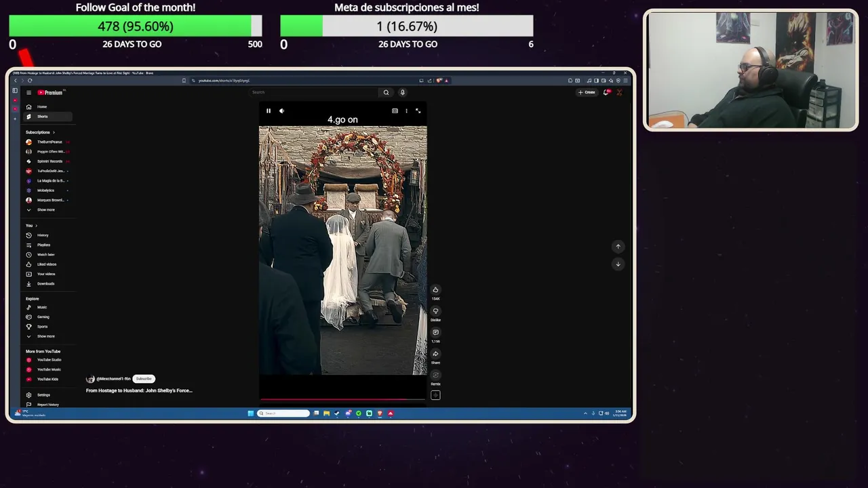The width and height of the screenshot is (868, 488).
Task: Open Brave Shields lion icon
Action: click(x=439, y=81)
